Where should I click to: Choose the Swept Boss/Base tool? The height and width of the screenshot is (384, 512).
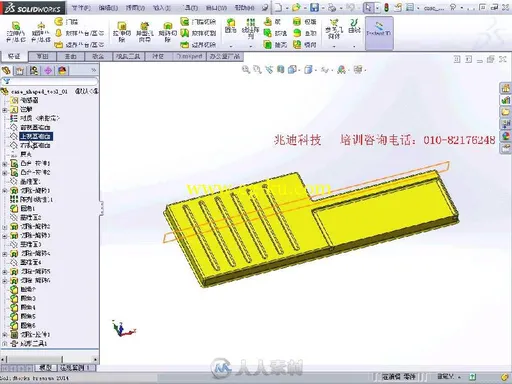click(x=67, y=22)
